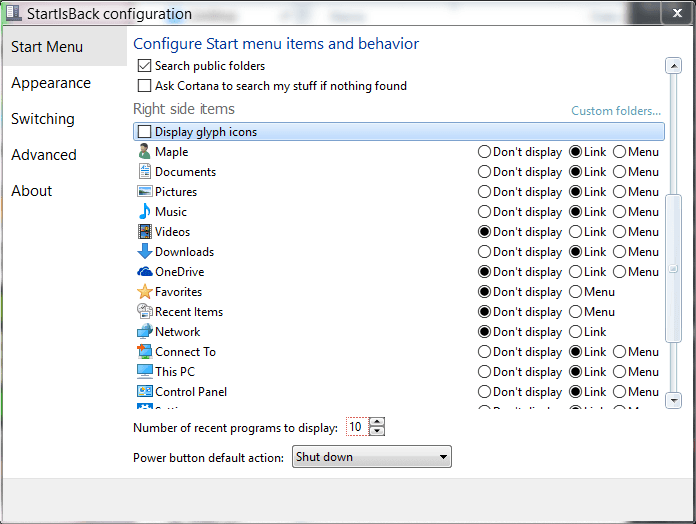Set Network to Link

pyautogui.click(x=575, y=331)
